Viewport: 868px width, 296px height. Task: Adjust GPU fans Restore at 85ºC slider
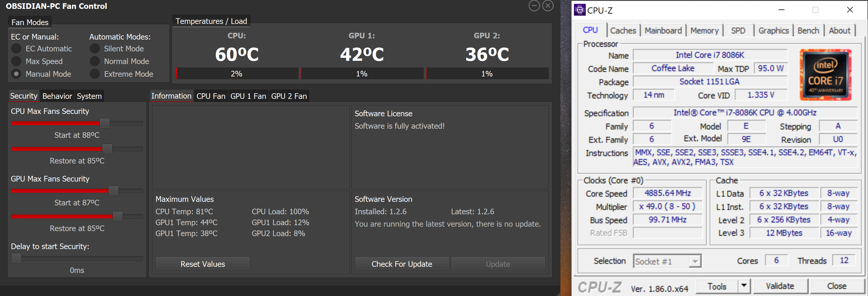(x=118, y=216)
